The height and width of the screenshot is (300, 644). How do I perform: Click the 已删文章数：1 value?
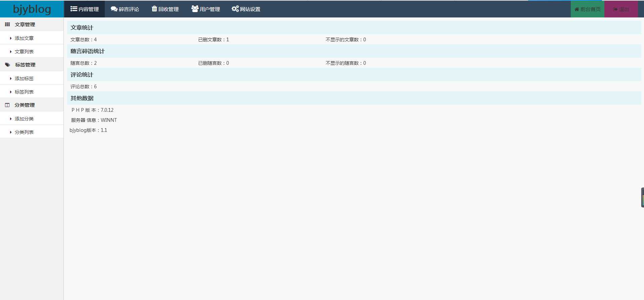pyautogui.click(x=214, y=40)
